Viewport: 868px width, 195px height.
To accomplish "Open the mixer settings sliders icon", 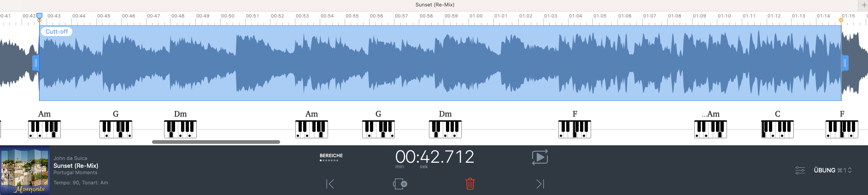I will coord(800,170).
